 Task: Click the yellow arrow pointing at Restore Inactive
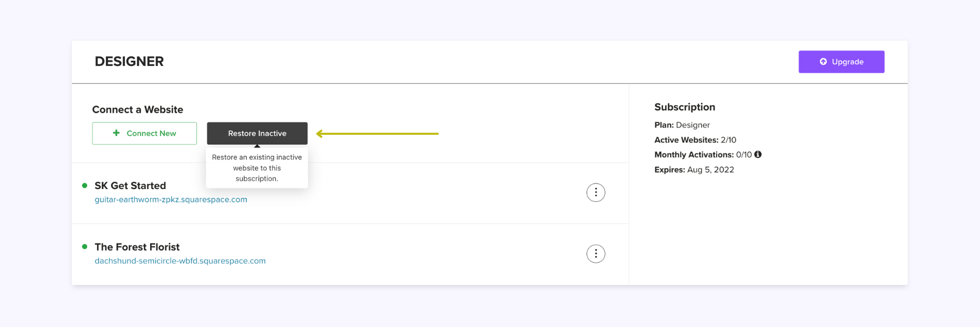pos(377,134)
